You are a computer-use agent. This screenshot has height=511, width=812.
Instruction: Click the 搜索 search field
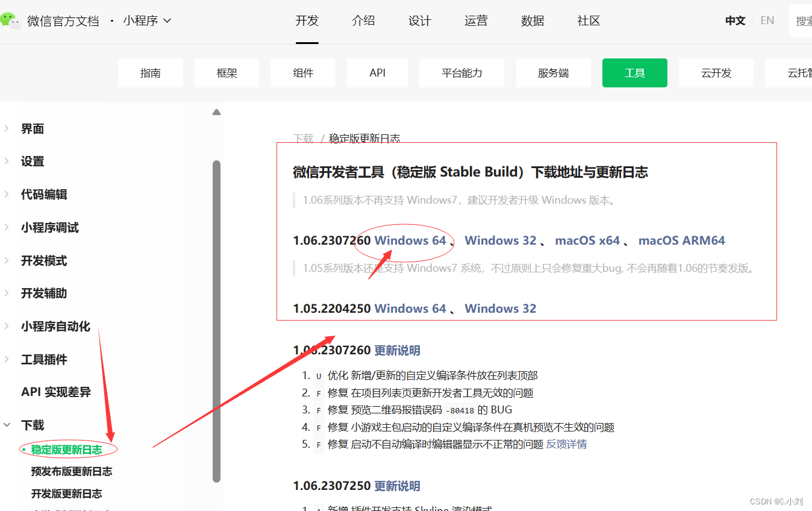tap(801, 21)
